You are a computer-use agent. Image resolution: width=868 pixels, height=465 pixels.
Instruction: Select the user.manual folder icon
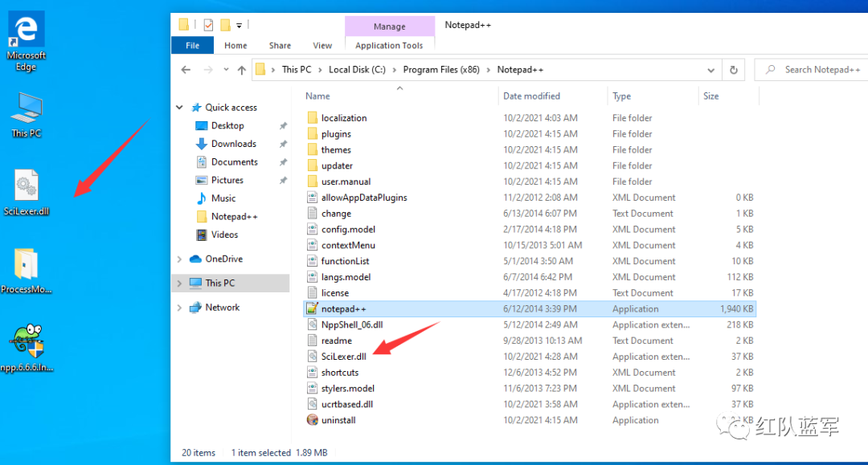312,182
